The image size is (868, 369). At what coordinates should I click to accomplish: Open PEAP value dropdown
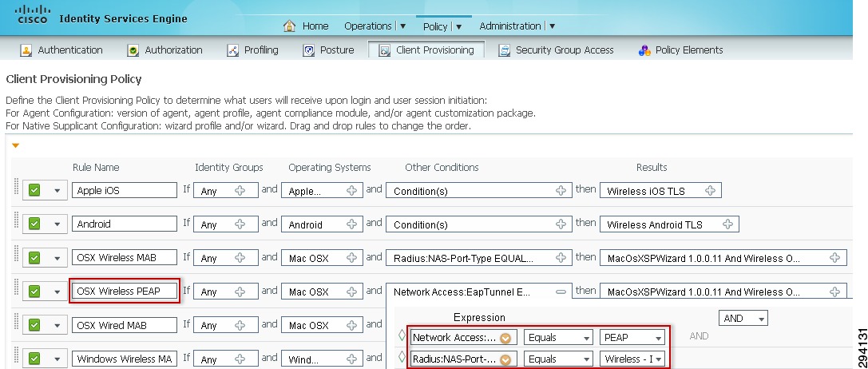coord(632,337)
